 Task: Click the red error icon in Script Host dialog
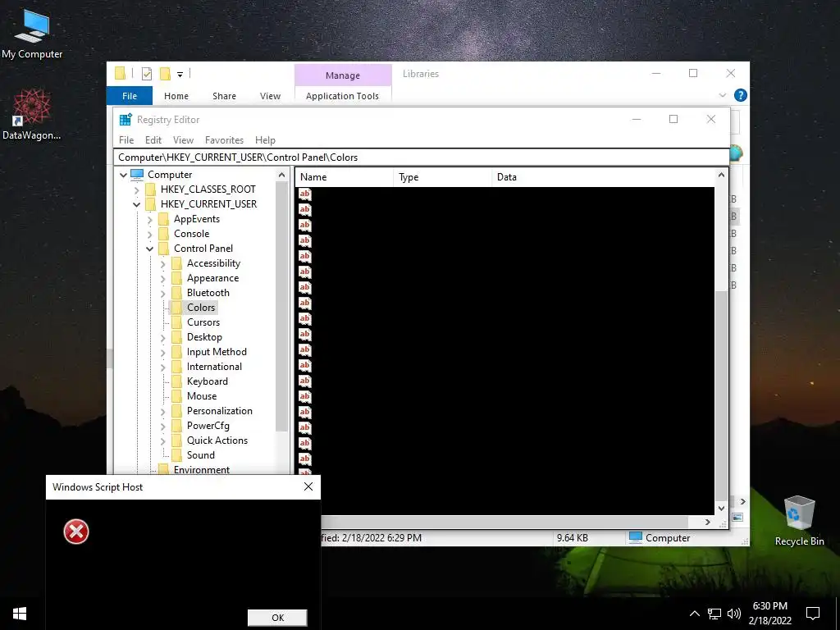click(76, 532)
